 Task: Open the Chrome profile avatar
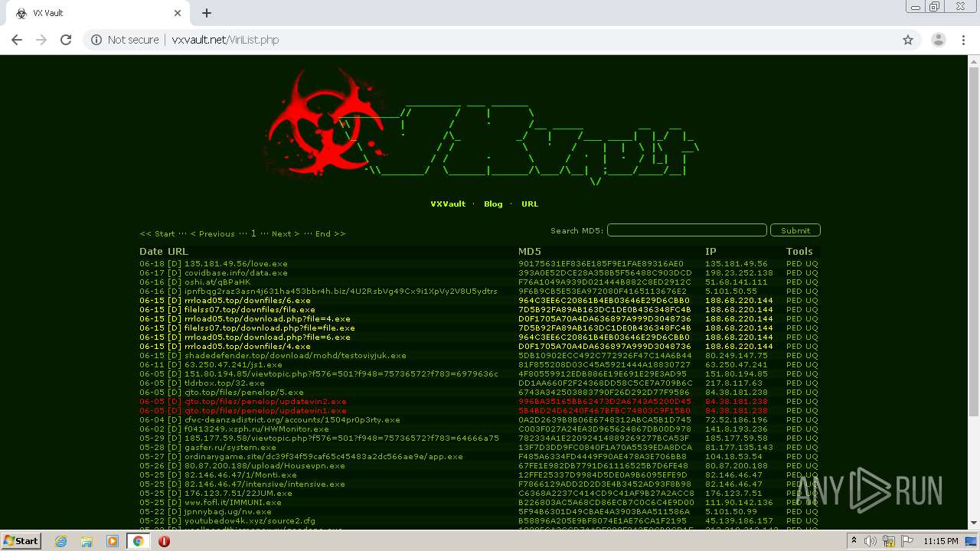point(938,40)
